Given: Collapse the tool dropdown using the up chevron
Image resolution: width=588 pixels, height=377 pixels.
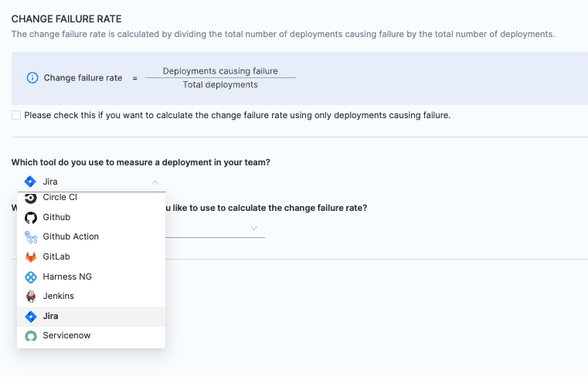Looking at the screenshot, I should 155,182.
